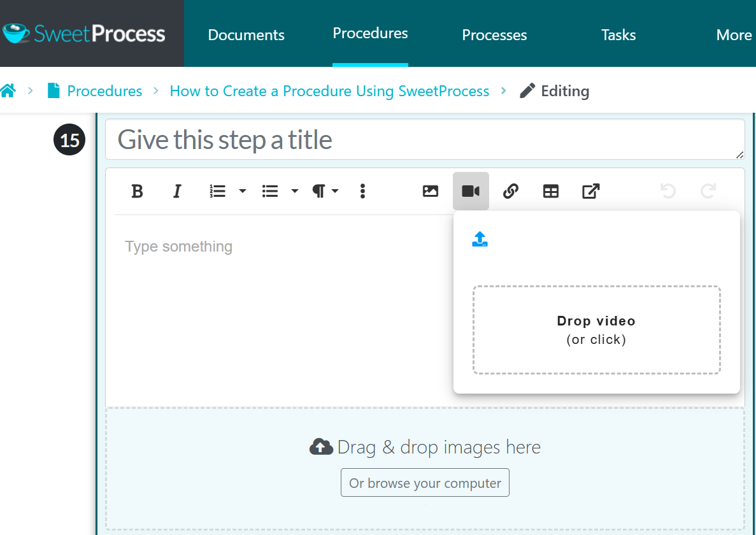This screenshot has height=535, width=756.
Task: Click the Undo icon
Action: click(667, 191)
